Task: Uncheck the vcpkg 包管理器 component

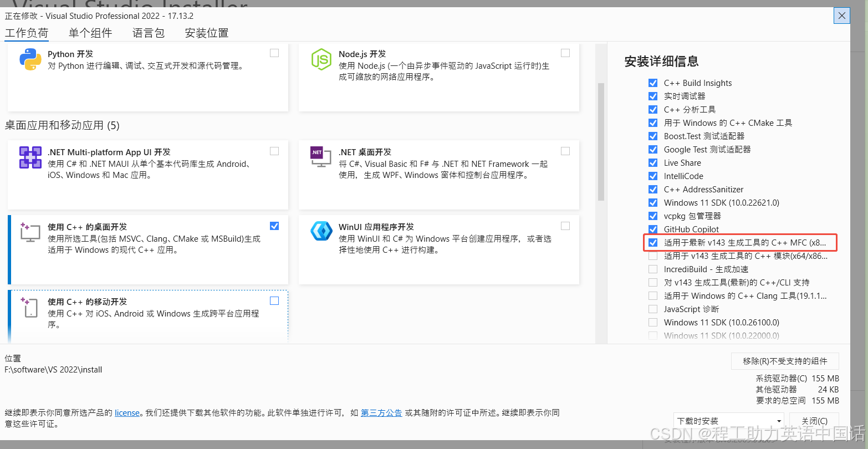Action: click(653, 216)
